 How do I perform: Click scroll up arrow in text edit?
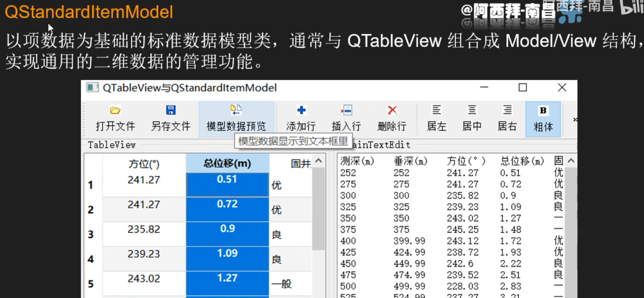click(571, 161)
